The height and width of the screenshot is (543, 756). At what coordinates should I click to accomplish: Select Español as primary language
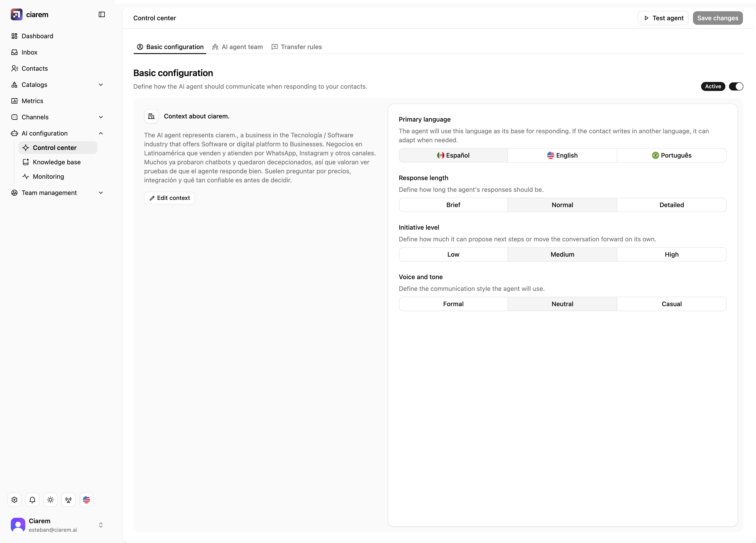tap(453, 155)
